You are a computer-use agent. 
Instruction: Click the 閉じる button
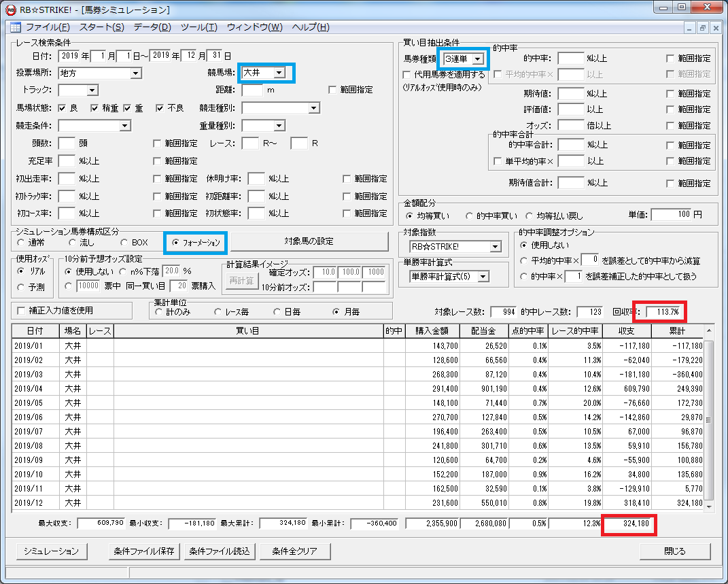675,551
